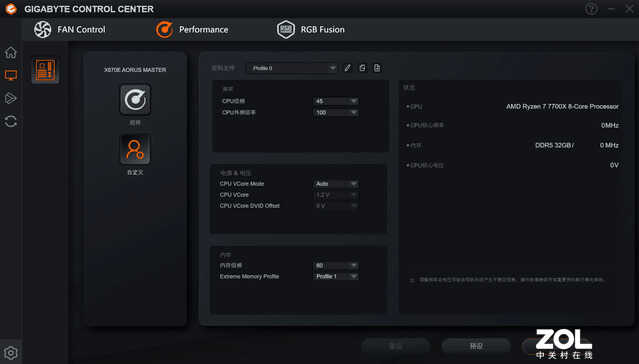Screen dimensions: 639x364
Task: Choose the custom user mode icon
Action: [135, 150]
